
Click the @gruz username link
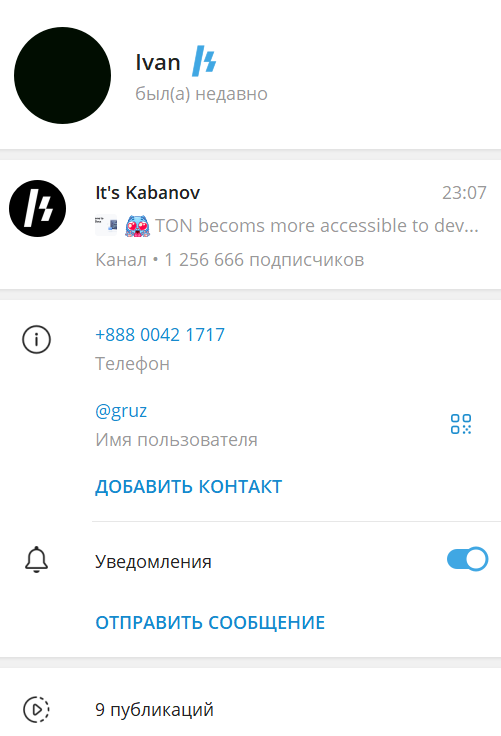pyautogui.click(x=121, y=411)
